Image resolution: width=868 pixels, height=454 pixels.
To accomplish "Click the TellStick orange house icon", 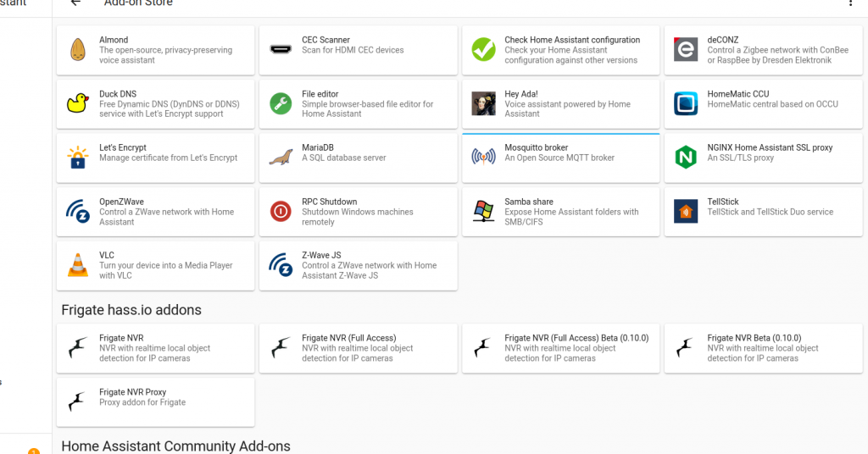I will tap(686, 211).
